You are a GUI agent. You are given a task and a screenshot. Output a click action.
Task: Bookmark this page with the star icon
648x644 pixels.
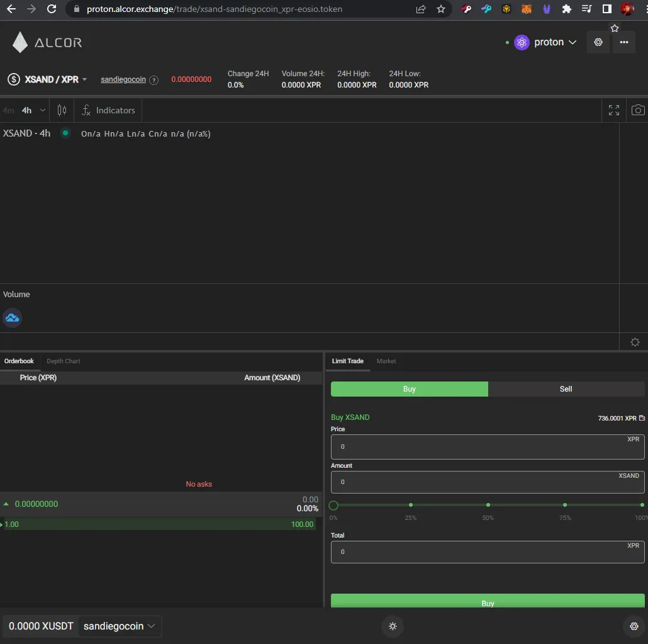441,9
